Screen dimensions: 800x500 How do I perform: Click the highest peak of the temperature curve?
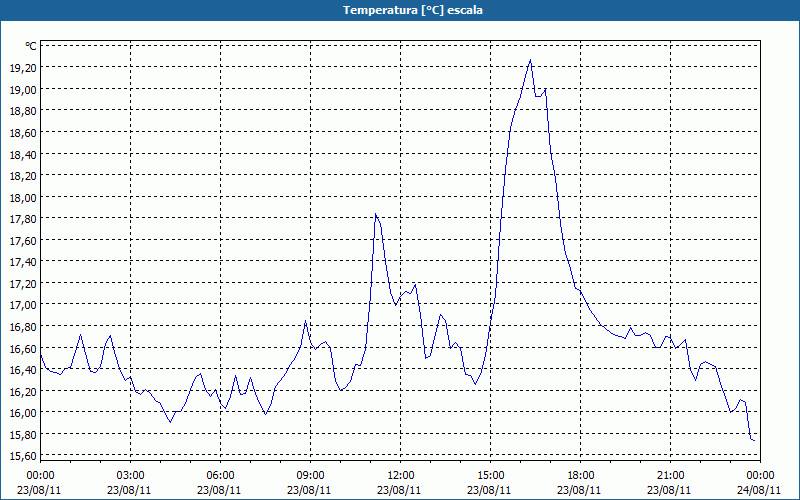coord(530,60)
